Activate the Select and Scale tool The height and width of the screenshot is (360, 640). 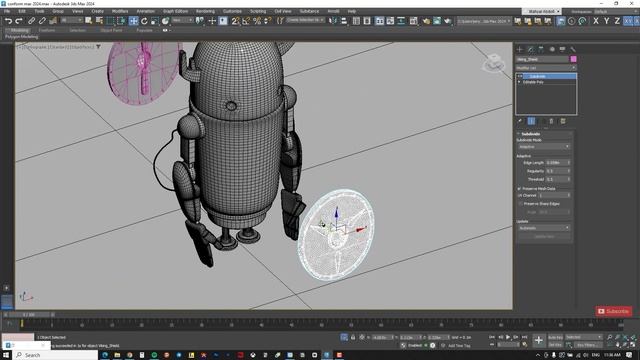pos(155,21)
